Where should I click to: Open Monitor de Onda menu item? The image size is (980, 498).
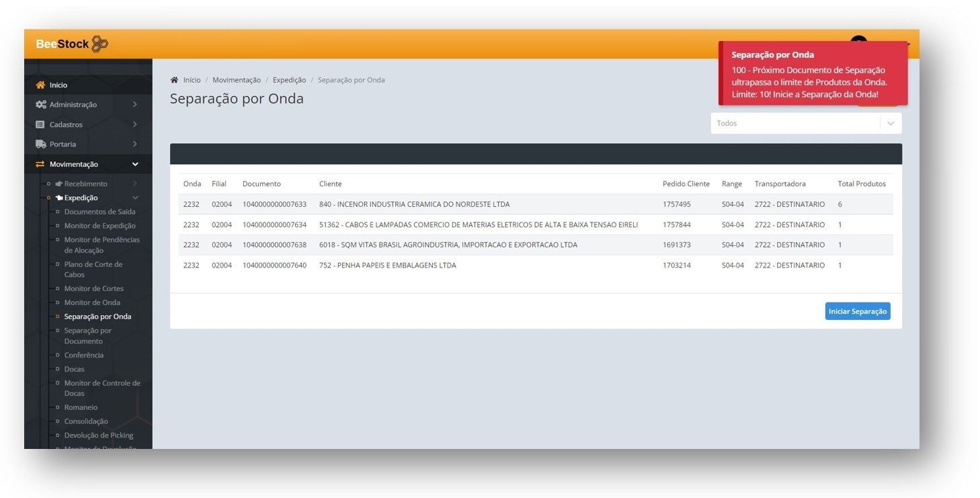[92, 303]
